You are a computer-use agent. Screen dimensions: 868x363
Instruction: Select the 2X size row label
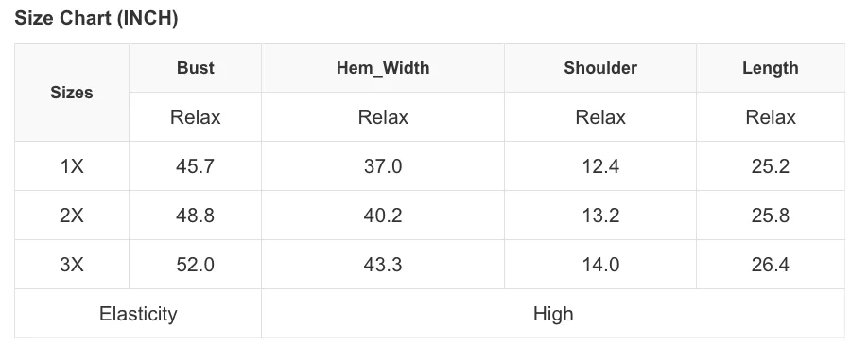pos(72,216)
